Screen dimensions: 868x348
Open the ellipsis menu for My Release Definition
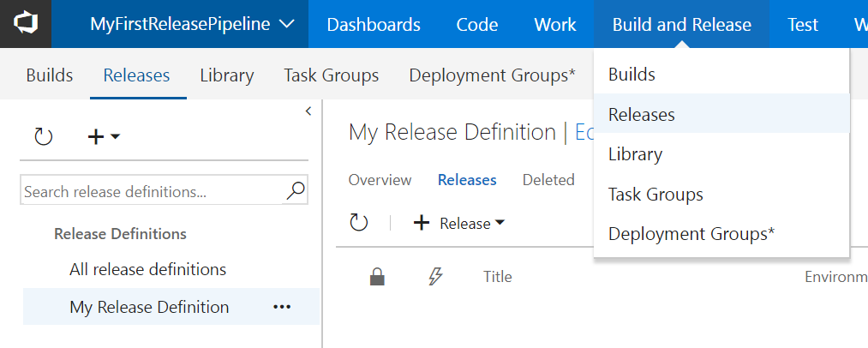tap(281, 307)
